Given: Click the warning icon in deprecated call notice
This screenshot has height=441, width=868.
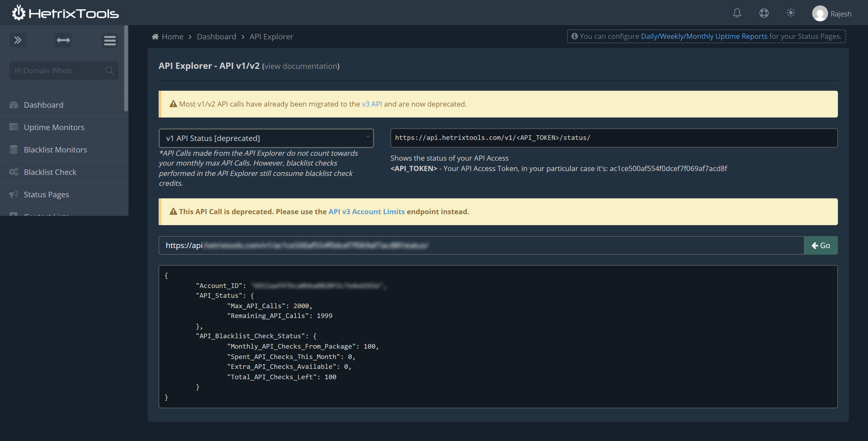Looking at the screenshot, I should pyautogui.click(x=173, y=211).
